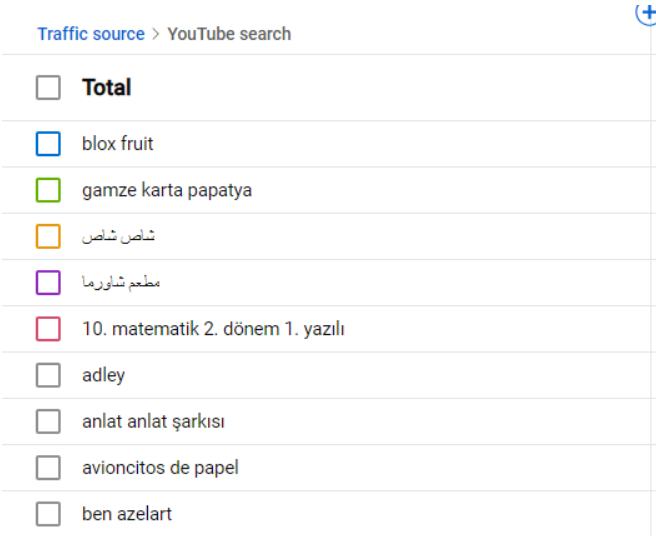
Task: Check the ben azelart checkbox
Action: (48, 514)
